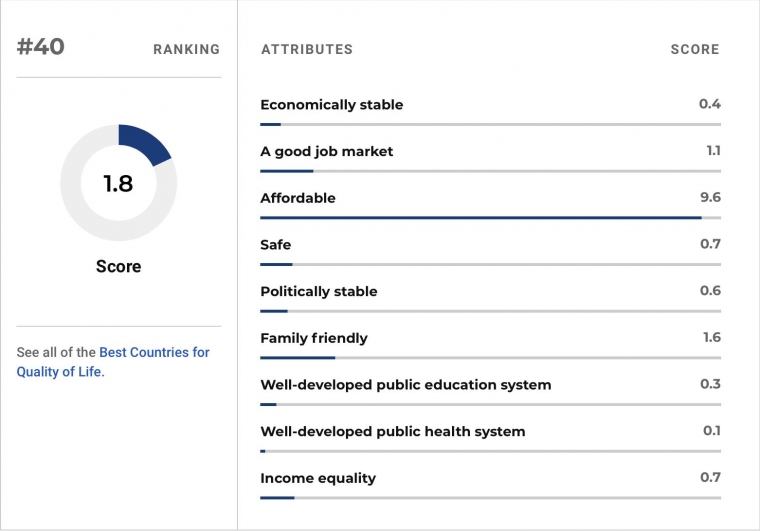Click the Score caption under donut chart
This screenshot has width=760, height=531.
[x=119, y=266]
